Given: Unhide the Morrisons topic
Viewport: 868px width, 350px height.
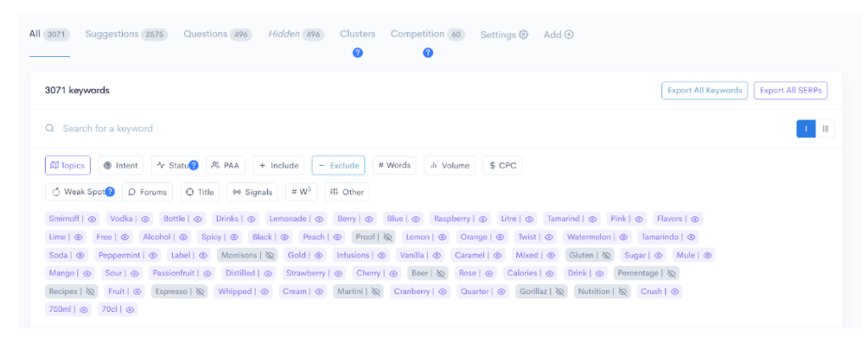Looking at the screenshot, I should tap(270, 255).
